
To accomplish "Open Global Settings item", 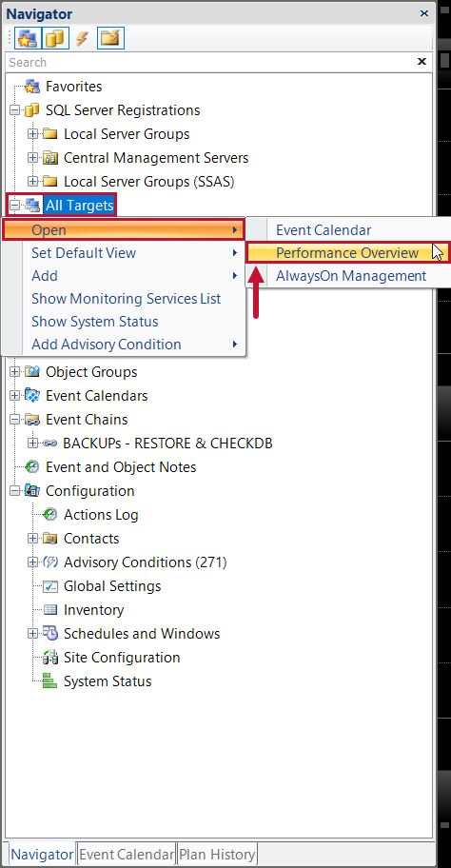I will point(112,586).
